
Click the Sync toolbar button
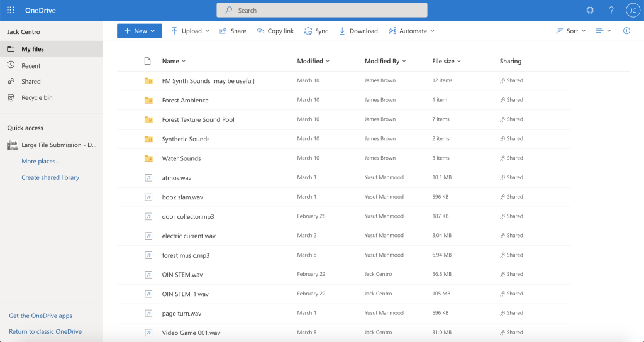pos(316,31)
